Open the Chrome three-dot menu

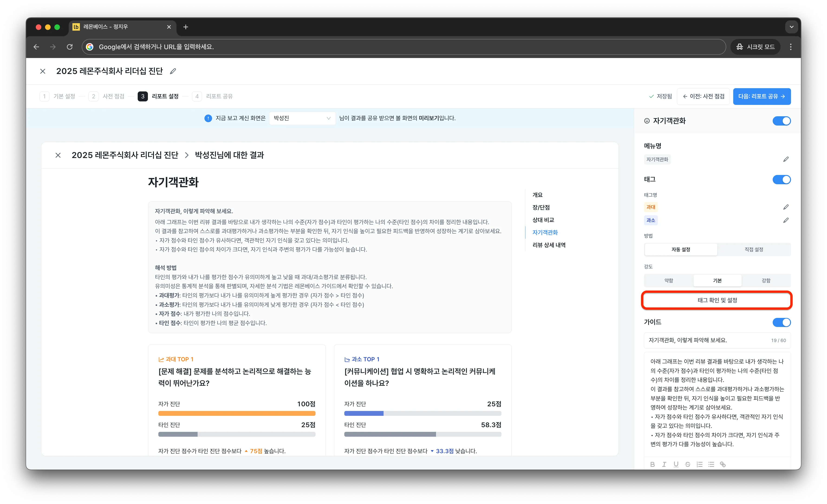[x=791, y=47]
